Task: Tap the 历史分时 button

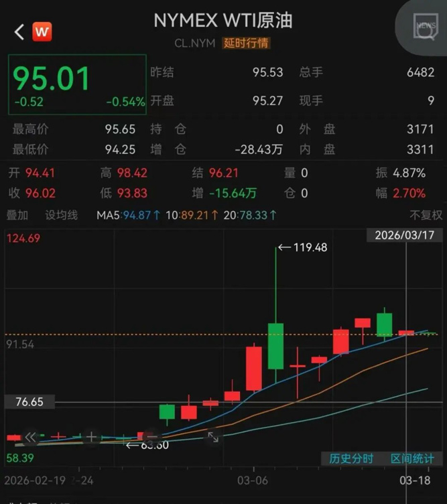Action: (x=351, y=458)
